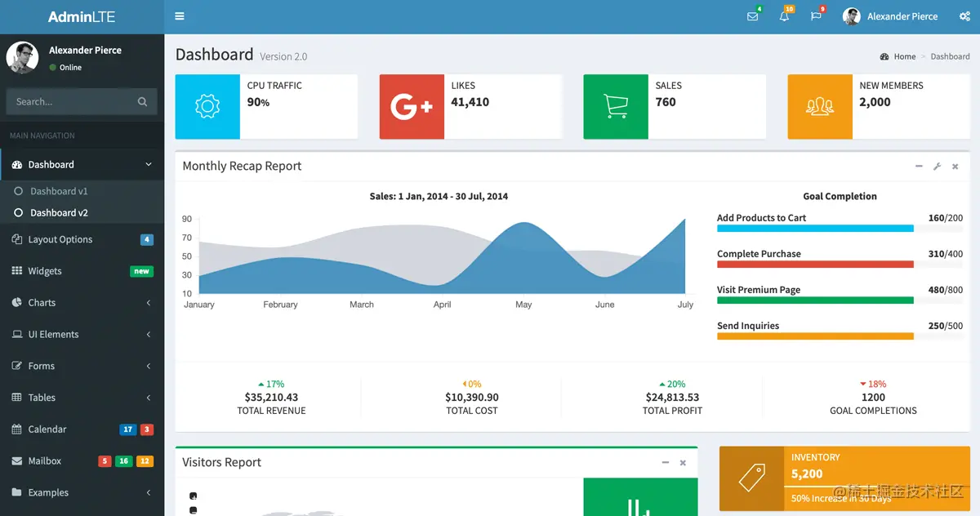Collapse the Monthly Recap Report panel
Viewport: 980px width, 516px height.
click(x=918, y=166)
